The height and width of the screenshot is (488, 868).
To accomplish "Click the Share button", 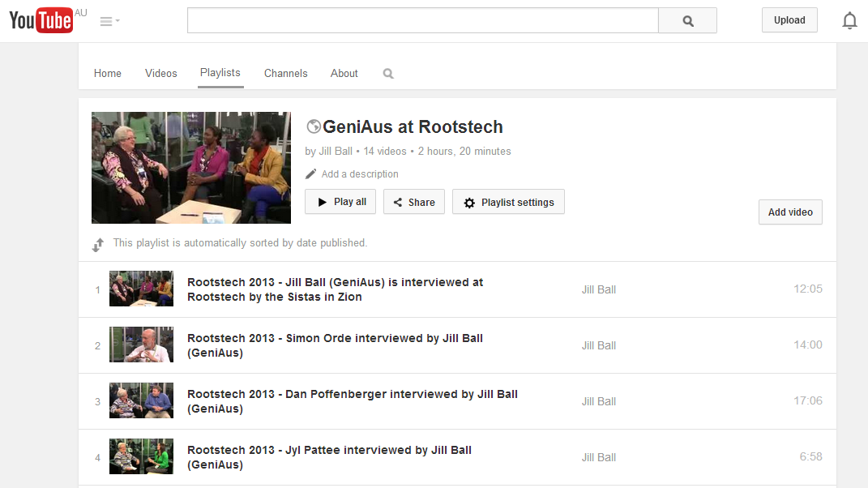I will click(x=414, y=202).
